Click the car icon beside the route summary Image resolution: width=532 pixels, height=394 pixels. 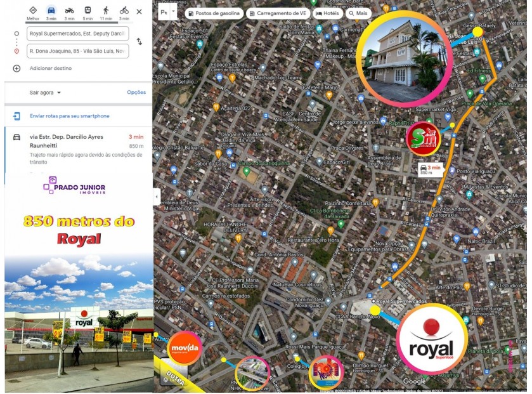click(x=16, y=137)
